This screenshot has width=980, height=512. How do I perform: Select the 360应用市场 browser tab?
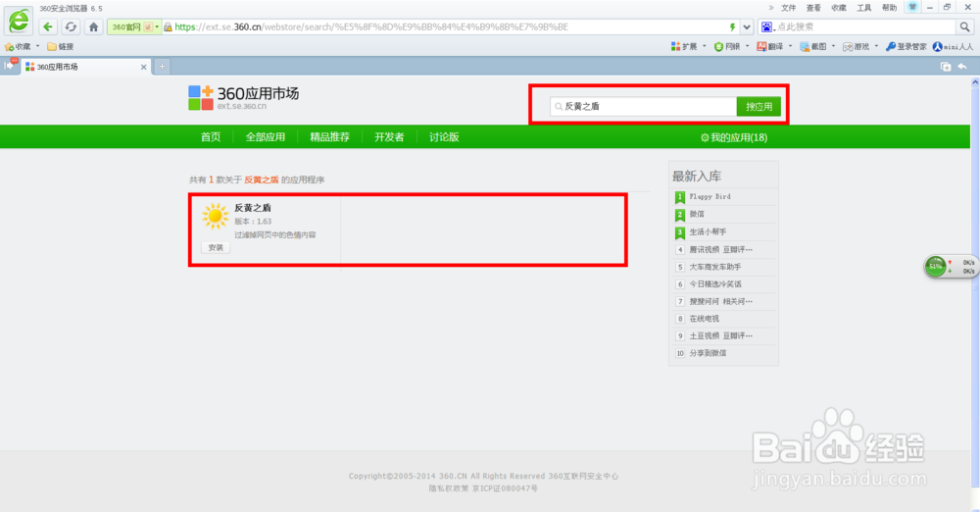click(86, 67)
